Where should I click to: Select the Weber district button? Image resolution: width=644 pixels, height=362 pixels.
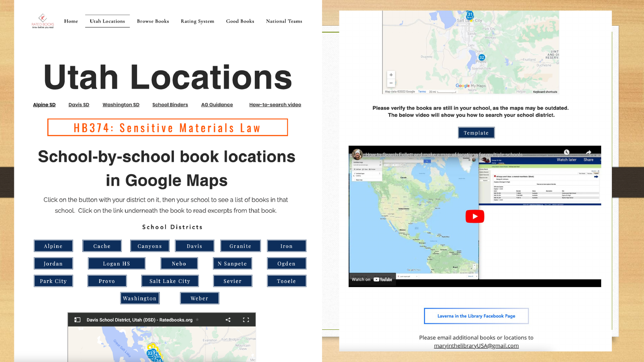pyautogui.click(x=200, y=298)
